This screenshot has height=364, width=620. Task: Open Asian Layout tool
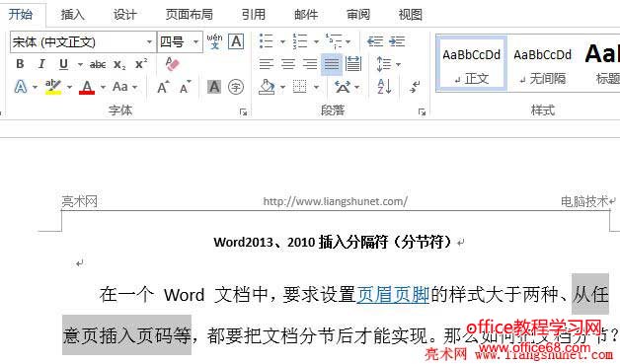tap(343, 87)
